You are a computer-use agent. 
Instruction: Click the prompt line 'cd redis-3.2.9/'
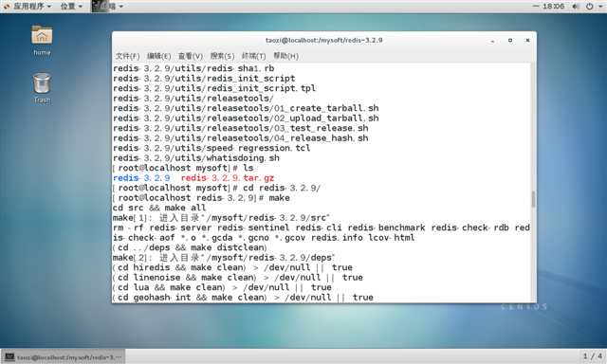(217, 188)
